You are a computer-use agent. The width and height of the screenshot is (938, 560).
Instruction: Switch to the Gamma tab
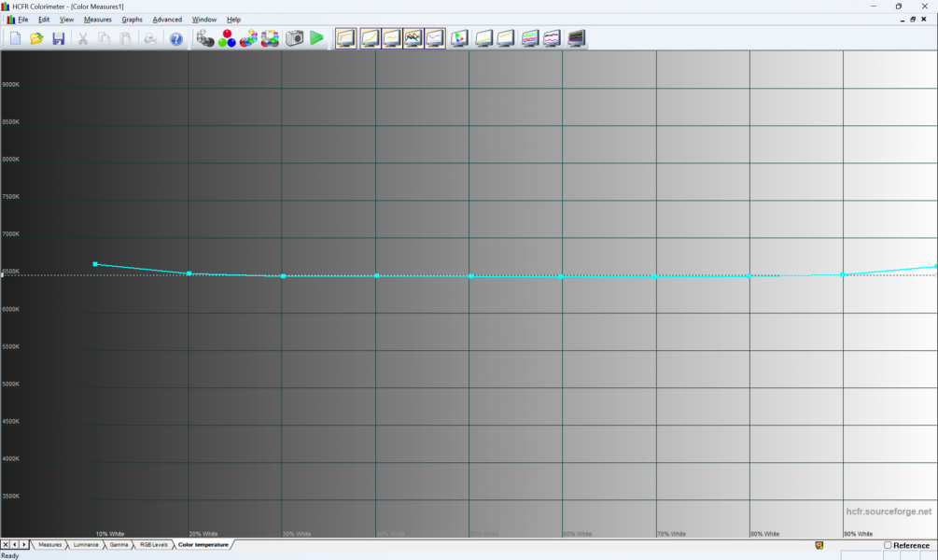[x=119, y=544]
